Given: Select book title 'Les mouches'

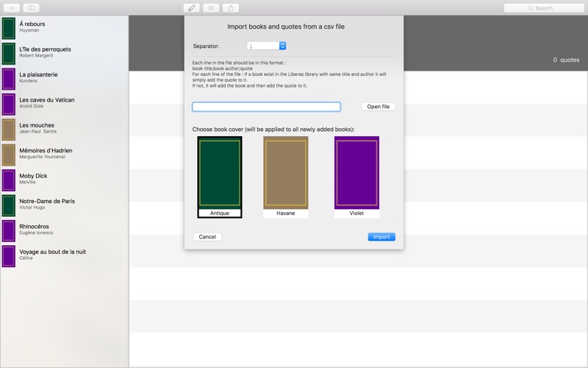Looking at the screenshot, I should [37, 125].
